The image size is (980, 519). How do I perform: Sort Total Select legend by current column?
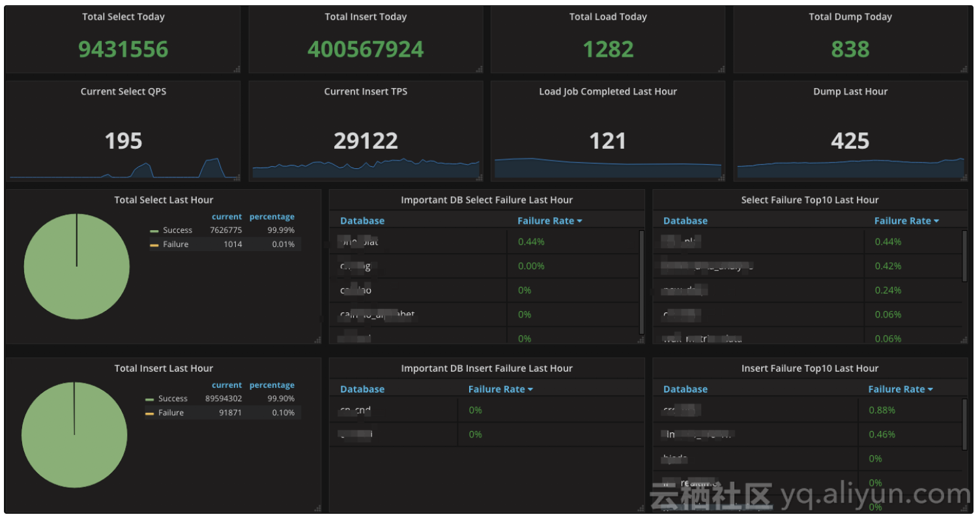(x=227, y=217)
